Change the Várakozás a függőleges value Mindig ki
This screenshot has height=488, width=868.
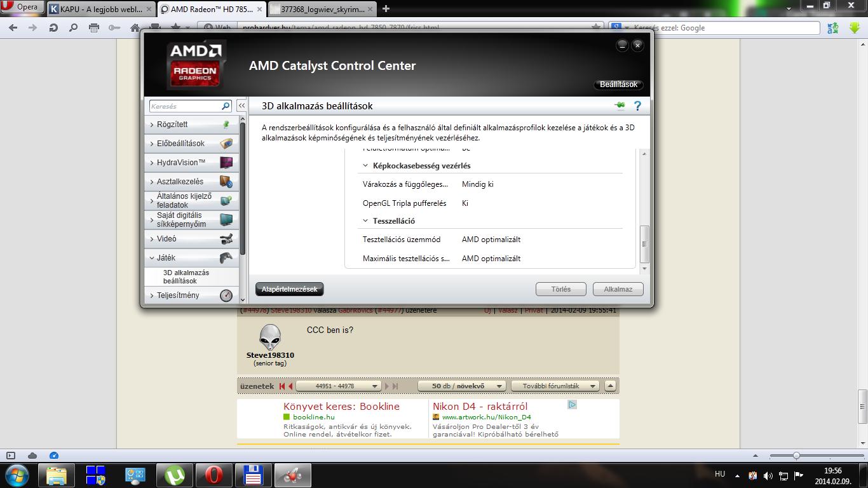click(x=478, y=184)
